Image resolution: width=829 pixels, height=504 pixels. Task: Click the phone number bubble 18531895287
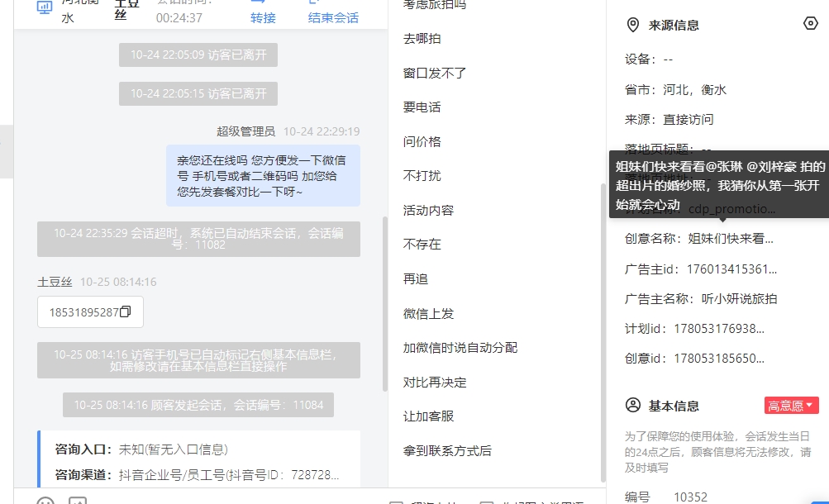90,311
